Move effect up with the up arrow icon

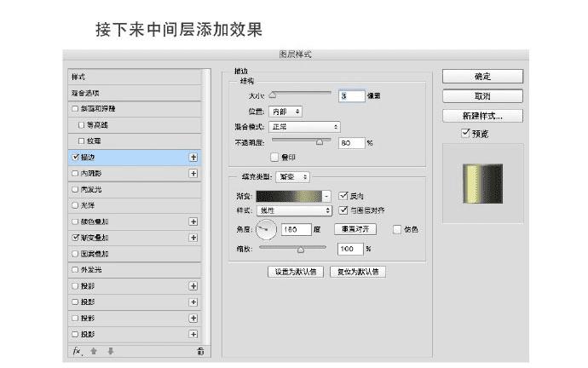94,352
